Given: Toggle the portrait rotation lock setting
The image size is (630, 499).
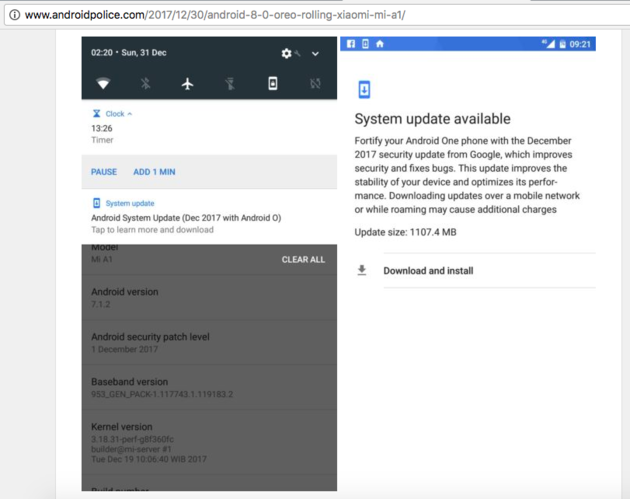Looking at the screenshot, I should pyautogui.click(x=272, y=83).
